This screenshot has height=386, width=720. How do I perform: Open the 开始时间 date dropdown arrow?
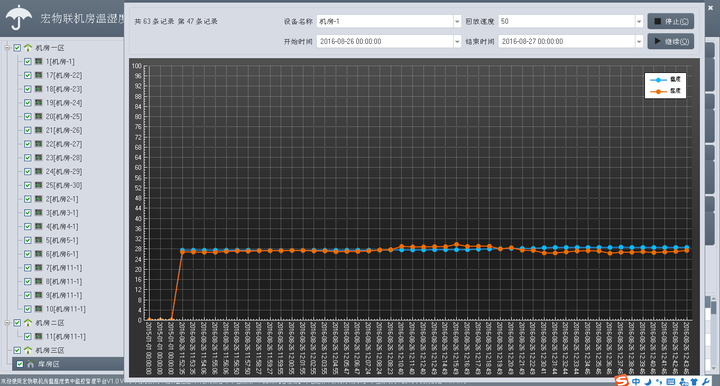[x=457, y=41]
